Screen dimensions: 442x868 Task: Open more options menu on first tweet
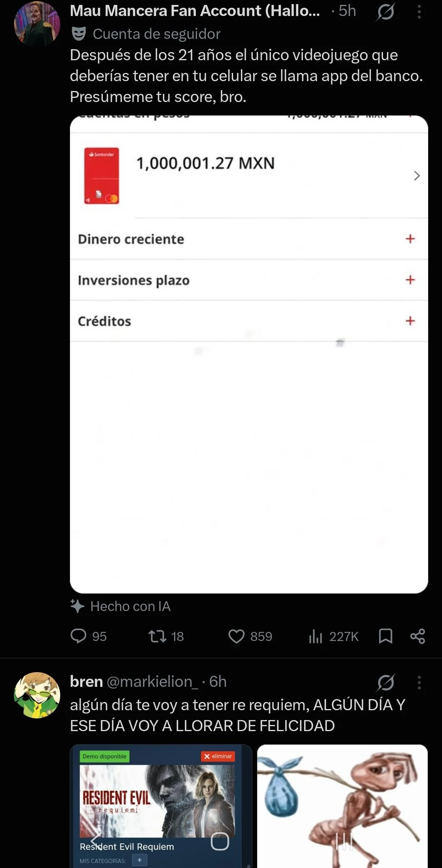click(x=419, y=12)
